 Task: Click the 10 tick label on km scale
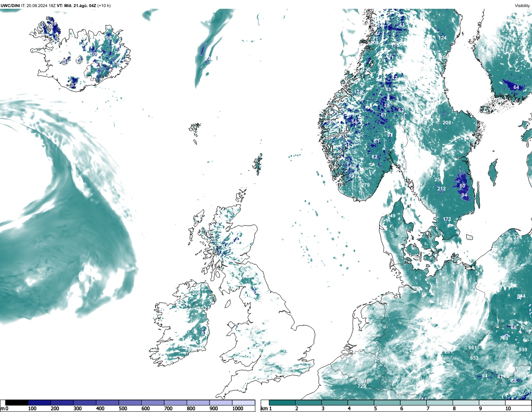[508, 409]
